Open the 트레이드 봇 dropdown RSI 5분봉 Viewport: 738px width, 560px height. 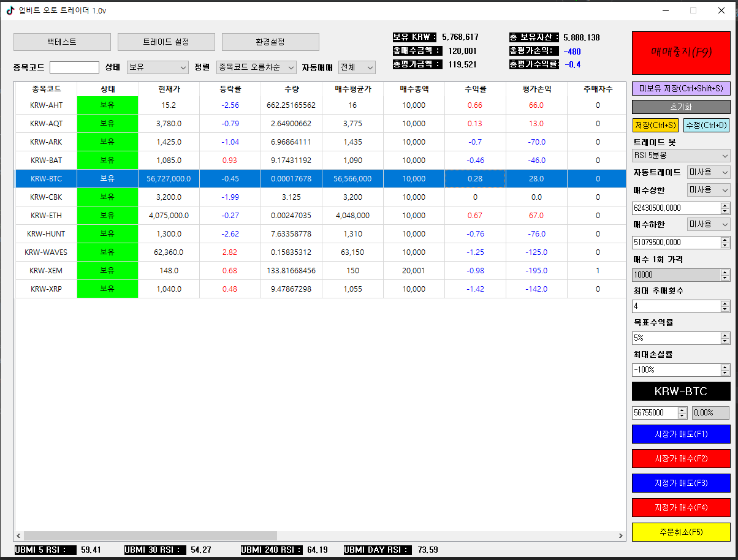click(681, 156)
